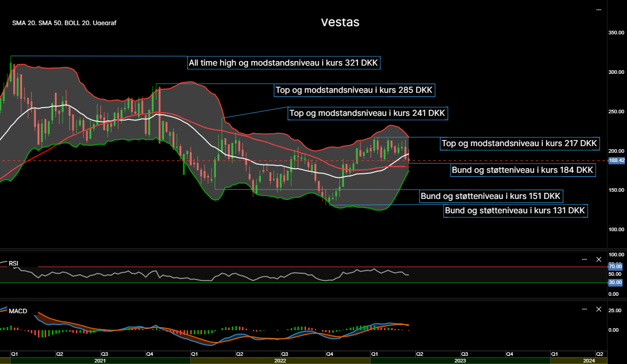Select the 'All time high' 321 DKK annotation
The height and width of the screenshot is (364, 627).
[x=285, y=63]
